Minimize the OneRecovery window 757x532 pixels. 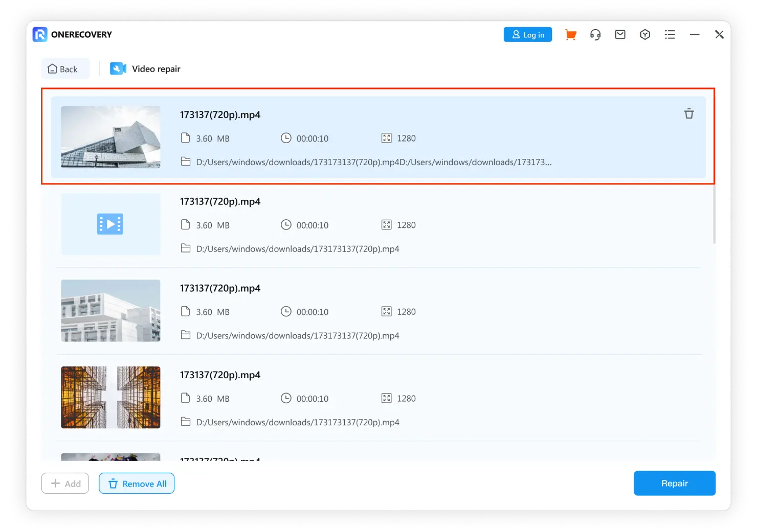pyautogui.click(x=694, y=35)
